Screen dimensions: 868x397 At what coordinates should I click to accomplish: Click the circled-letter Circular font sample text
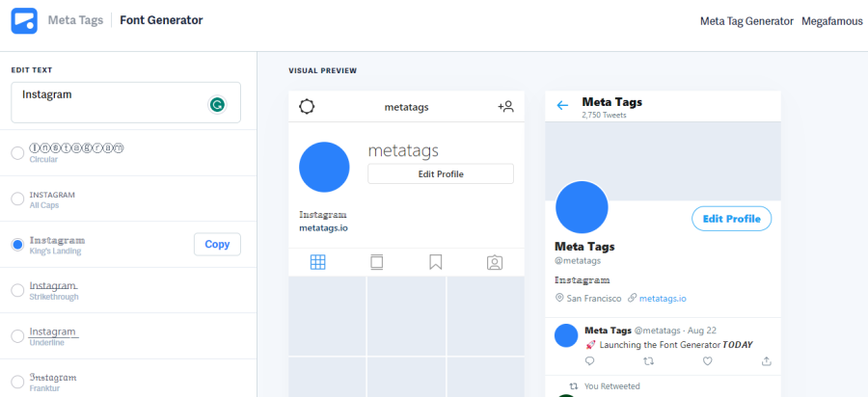tap(77, 148)
